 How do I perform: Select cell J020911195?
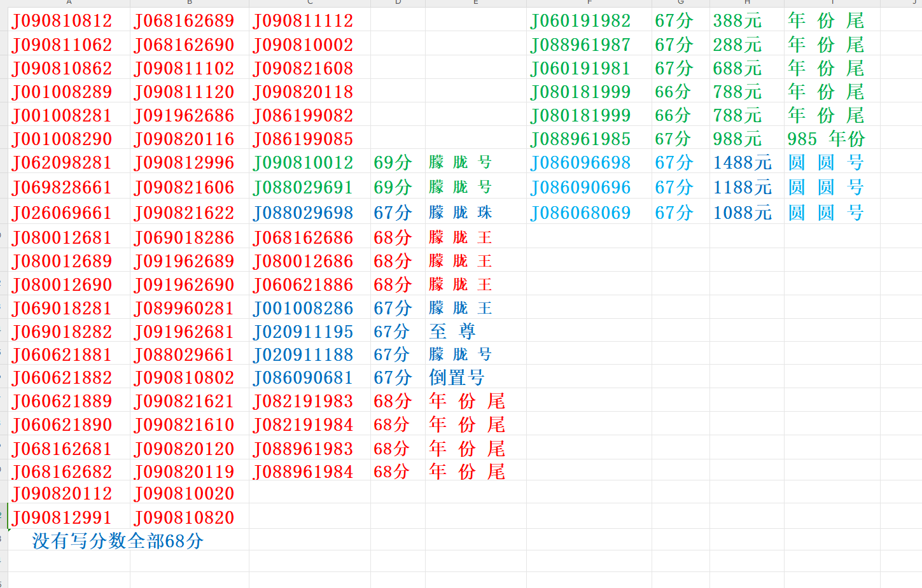point(303,332)
